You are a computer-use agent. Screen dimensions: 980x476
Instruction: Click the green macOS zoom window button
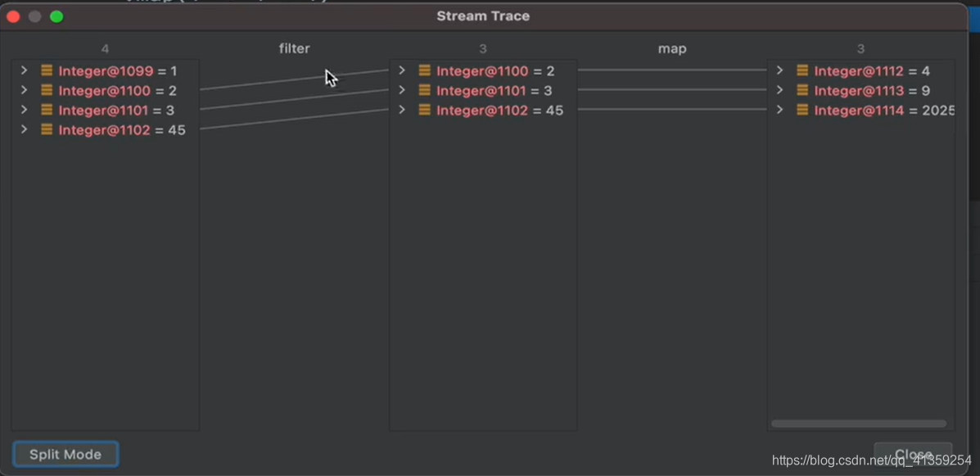pos(56,17)
